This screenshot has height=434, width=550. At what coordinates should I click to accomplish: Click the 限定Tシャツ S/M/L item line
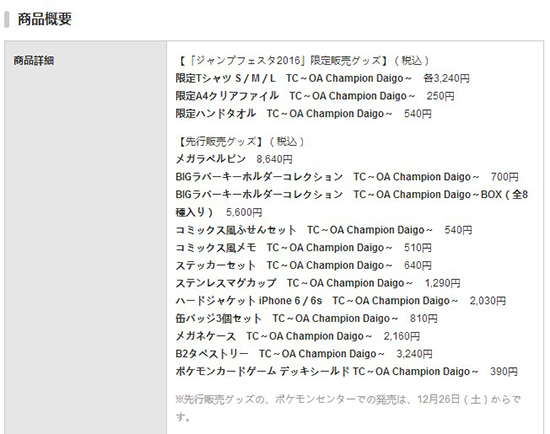[322, 78]
